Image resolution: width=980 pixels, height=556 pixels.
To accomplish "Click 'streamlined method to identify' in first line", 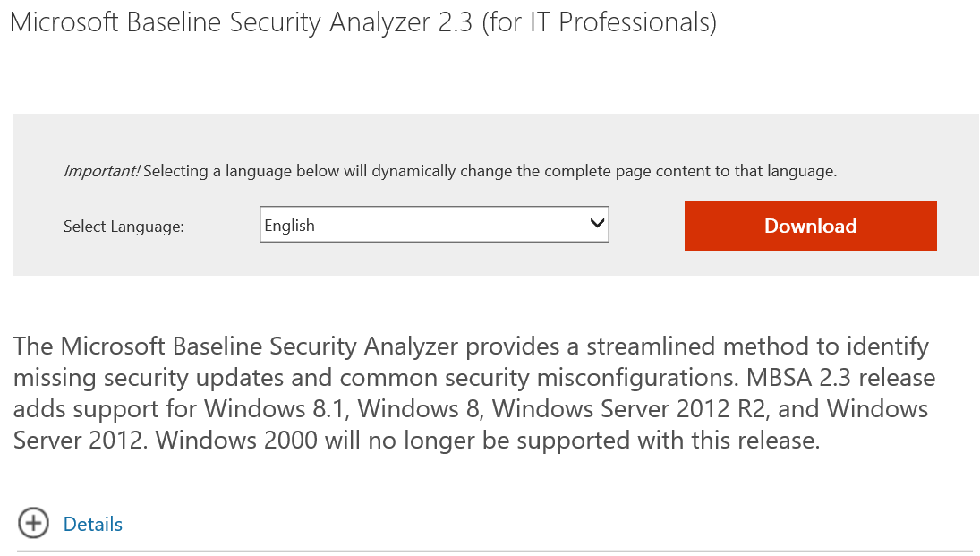I will 757,346.
